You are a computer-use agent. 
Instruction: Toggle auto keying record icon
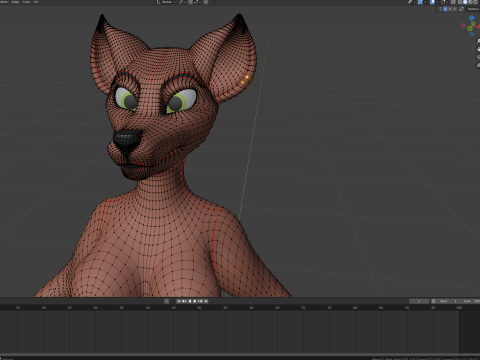[x=166, y=301]
